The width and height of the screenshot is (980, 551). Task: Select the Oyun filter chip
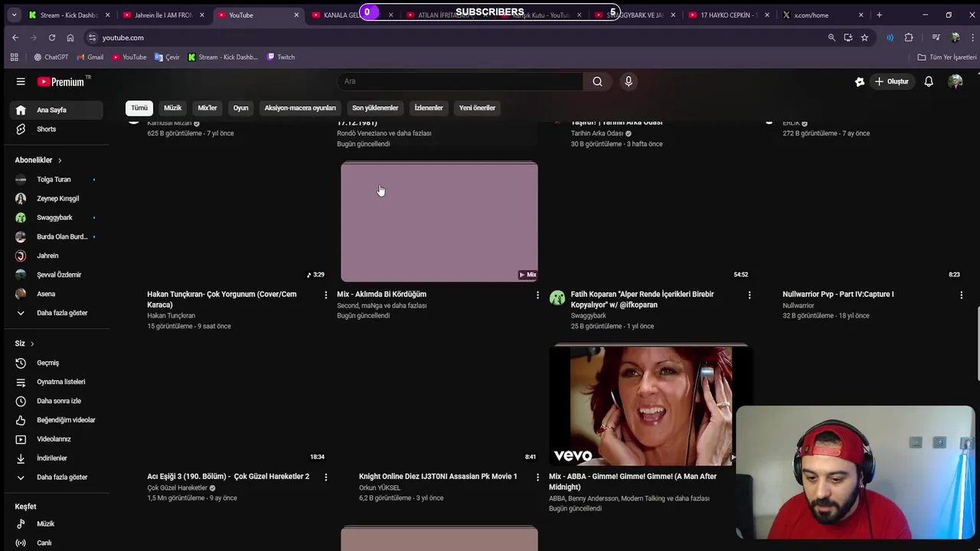pos(240,108)
